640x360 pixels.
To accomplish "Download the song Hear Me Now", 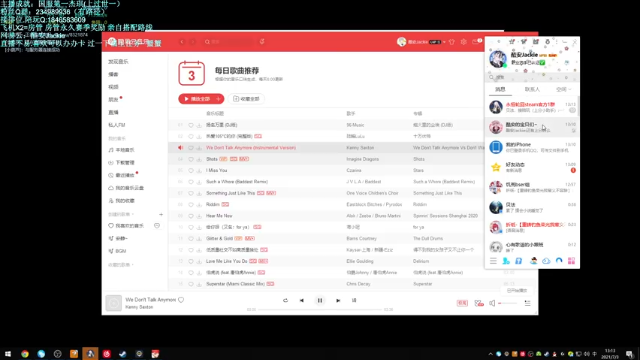I will [x=199, y=216].
